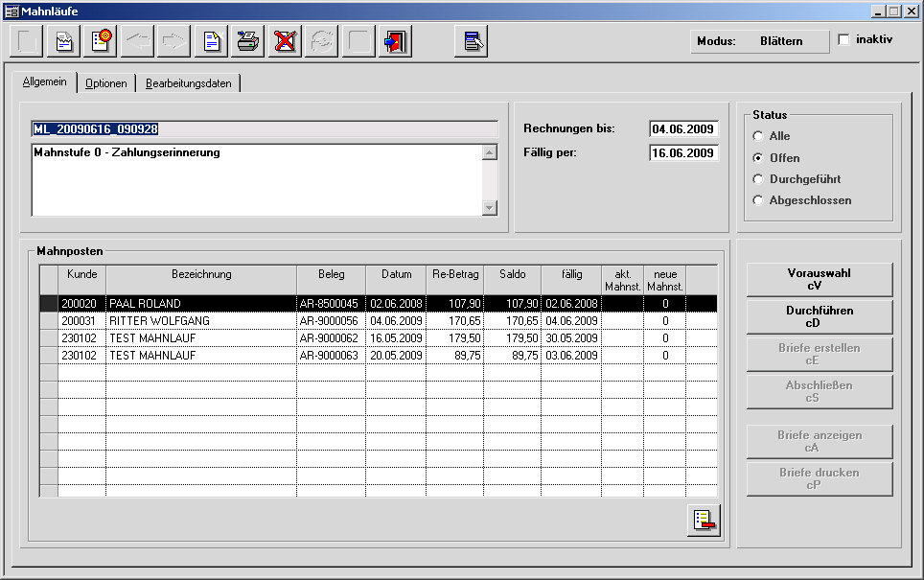Click the torn document toolbar icon

(x=64, y=42)
